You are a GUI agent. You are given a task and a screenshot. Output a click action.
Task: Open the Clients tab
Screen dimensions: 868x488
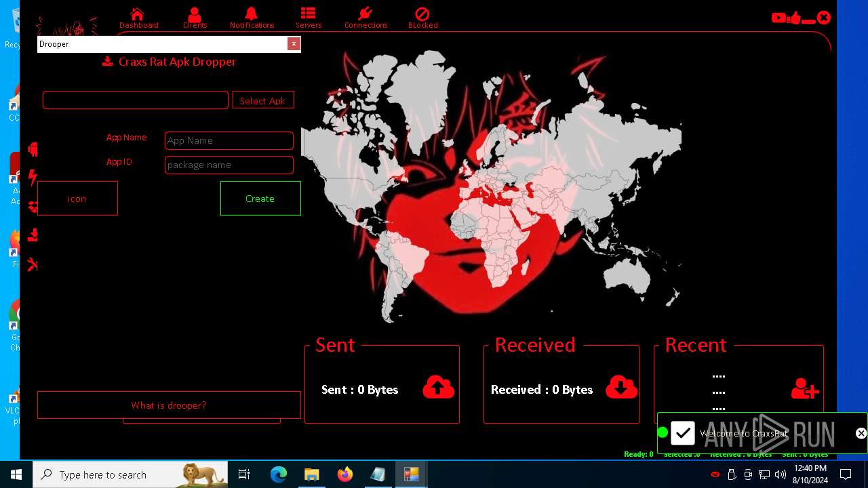[195, 18]
